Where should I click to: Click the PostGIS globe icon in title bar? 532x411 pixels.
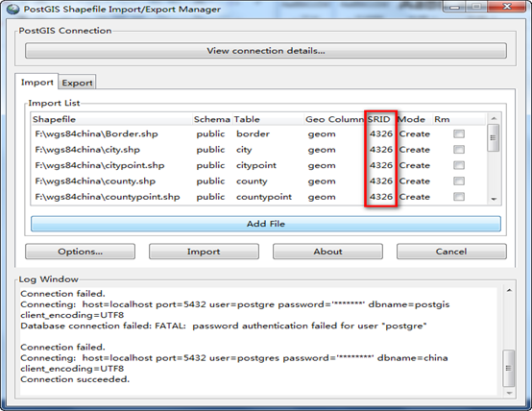tap(12, 10)
